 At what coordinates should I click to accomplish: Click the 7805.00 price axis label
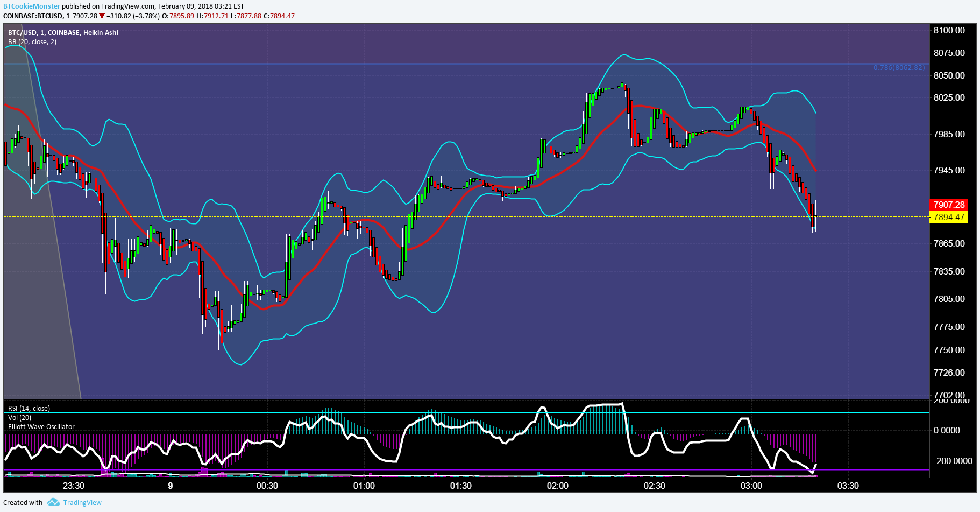[x=949, y=299]
